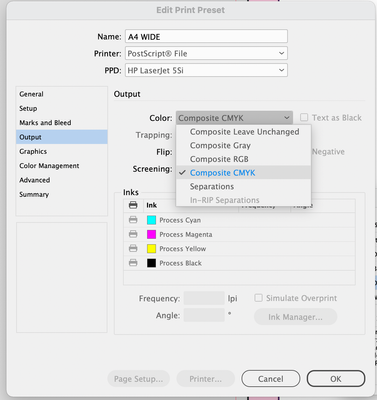Click the printer icon in Inks table header
Image resolution: width=377 pixels, height=400 pixels.
(x=133, y=205)
